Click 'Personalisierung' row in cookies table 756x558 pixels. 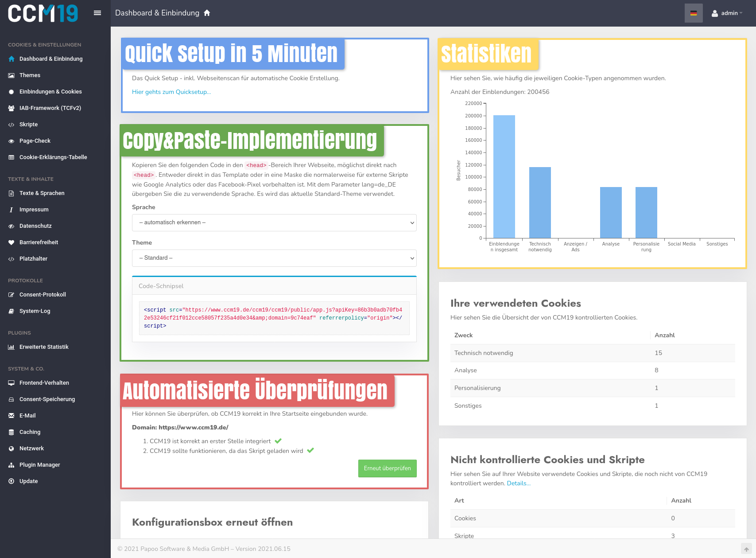(593, 388)
